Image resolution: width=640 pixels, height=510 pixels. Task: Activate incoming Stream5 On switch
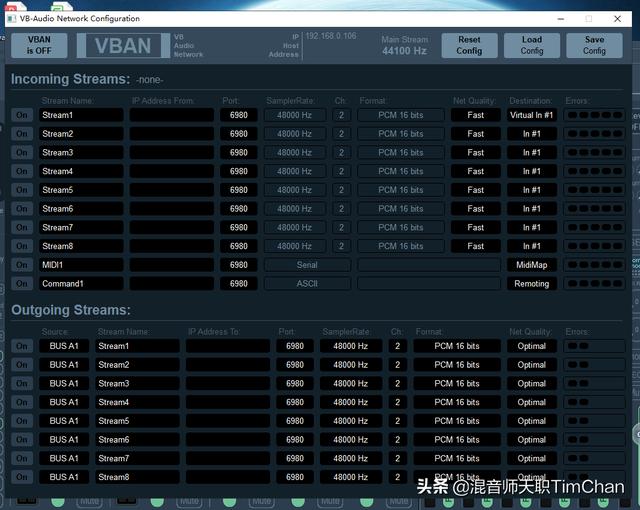click(22, 190)
